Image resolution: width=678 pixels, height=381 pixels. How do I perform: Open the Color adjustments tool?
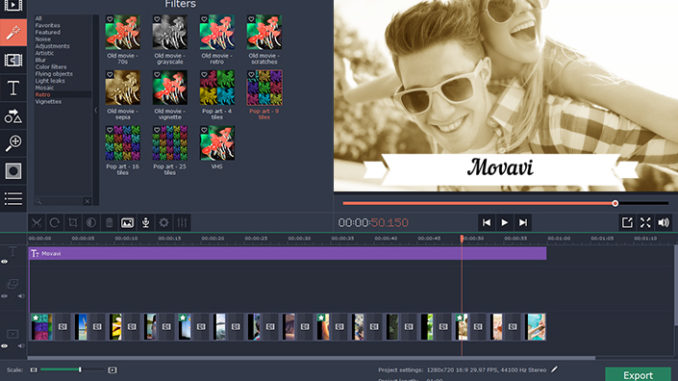click(91, 223)
